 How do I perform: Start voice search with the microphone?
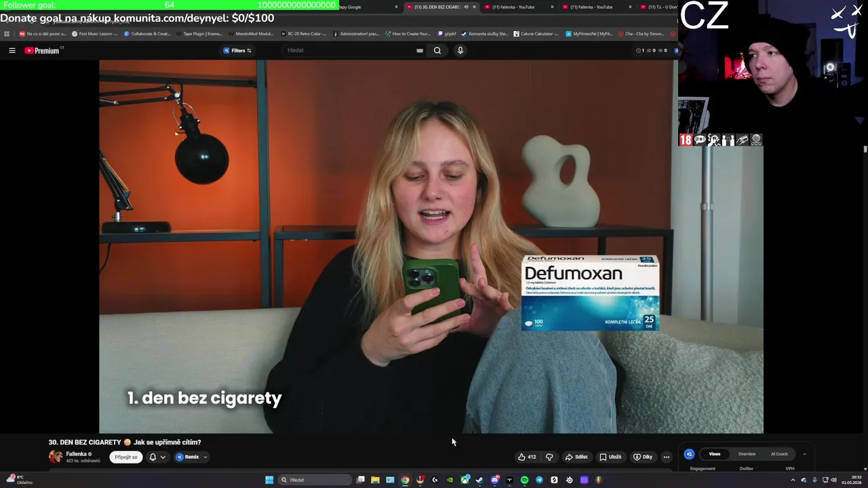pyautogui.click(x=460, y=50)
